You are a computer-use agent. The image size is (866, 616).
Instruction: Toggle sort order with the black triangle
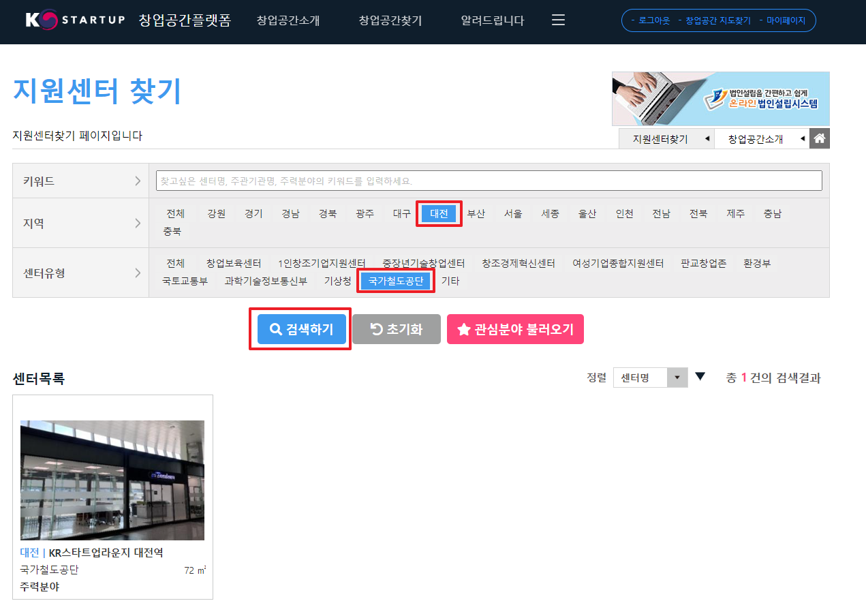point(700,376)
